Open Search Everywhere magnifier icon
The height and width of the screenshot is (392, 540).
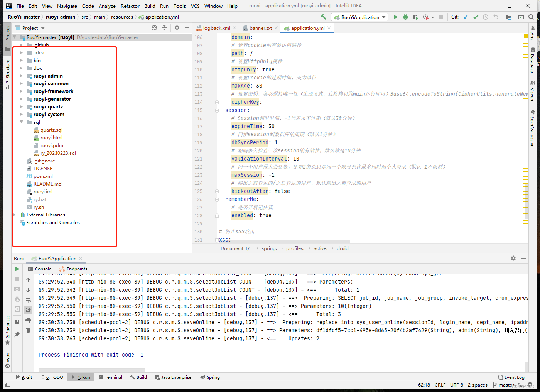pos(531,17)
